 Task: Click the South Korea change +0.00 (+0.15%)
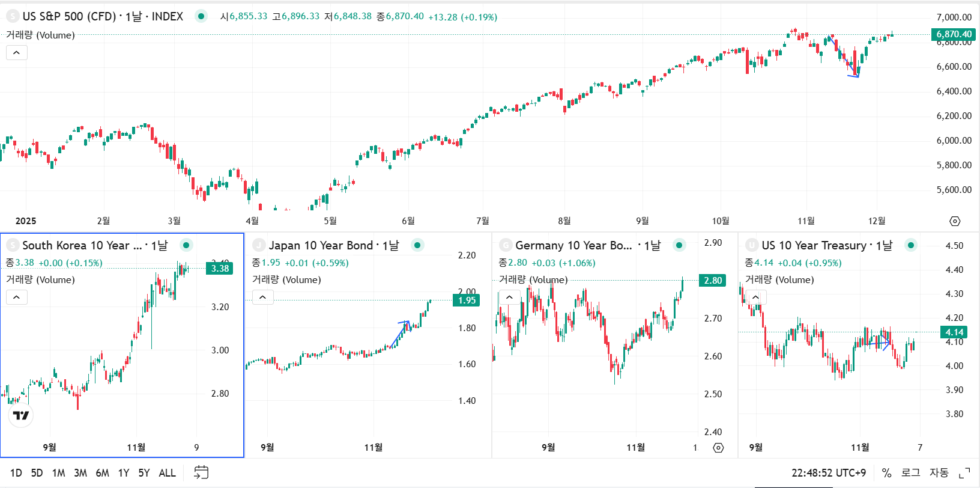pos(71,263)
